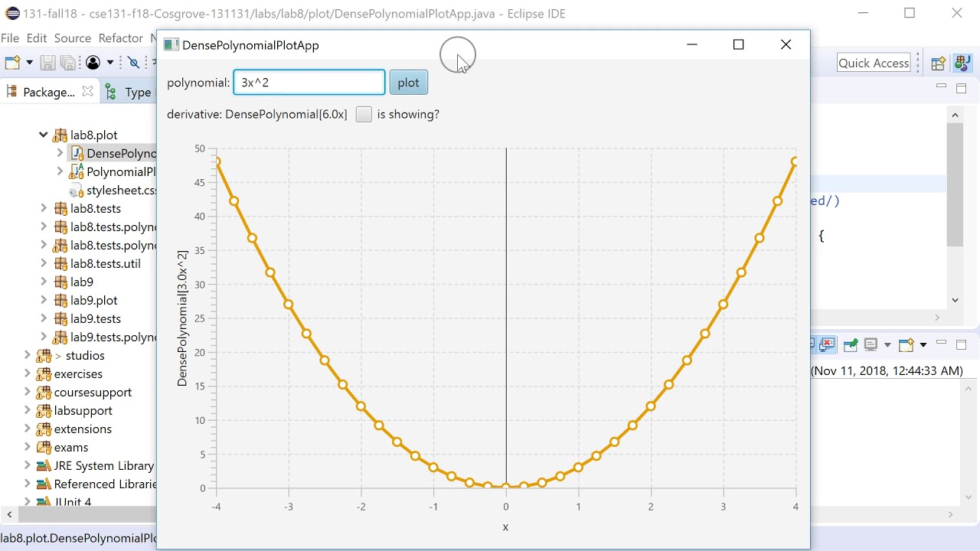Expand the studios folder
This screenshot has width=980, height=551.
click(28, 355)
